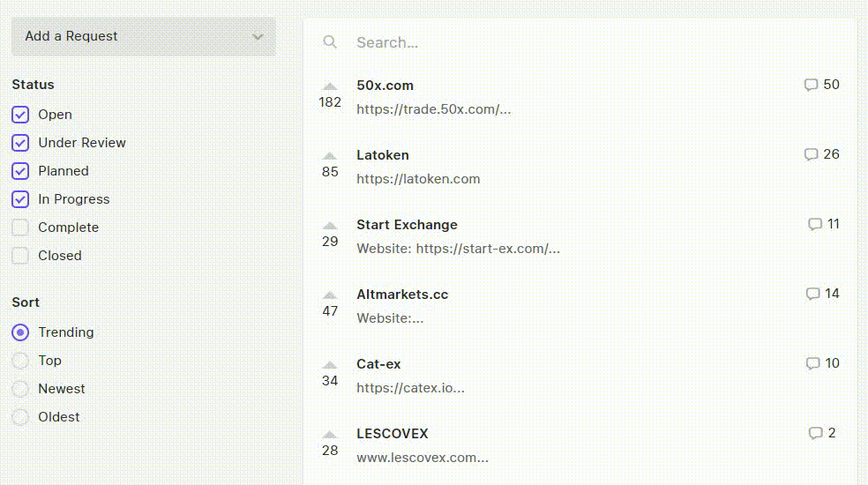This screenshot has width=868, height=485.
Task: Click into the Search field
Action: click(x=598, y=42)
